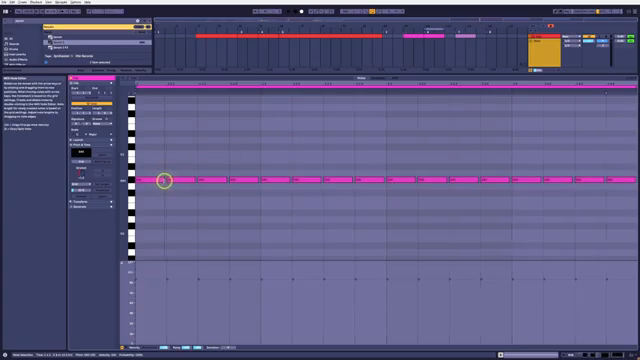Click the first blue Ramp value

pyautogui.click(x=186, y=347)
